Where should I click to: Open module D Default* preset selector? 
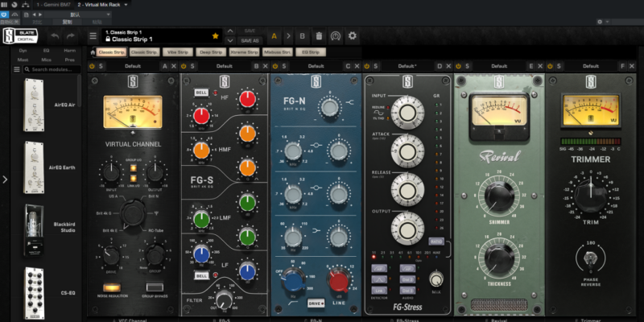tap(407, 66)
